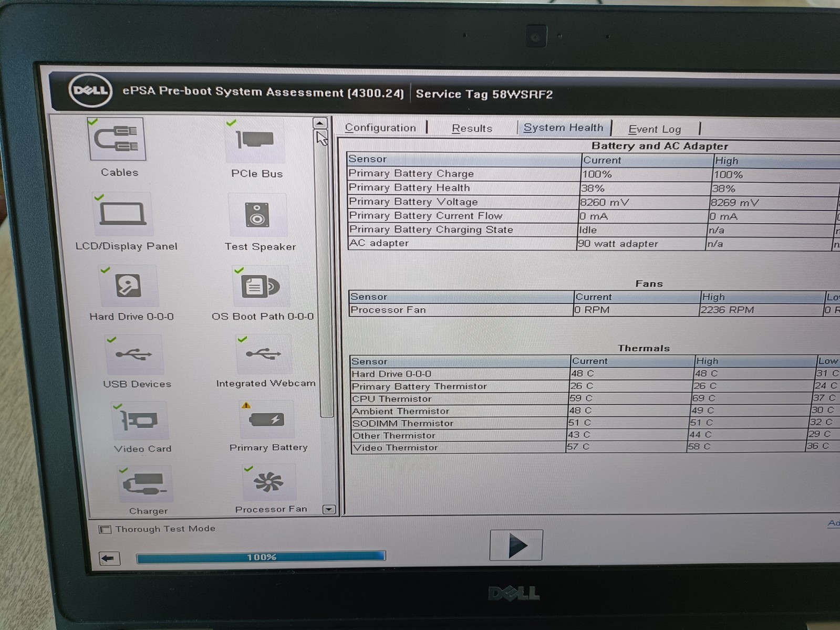Open the OS Boot Path 0-0-0 test

[261, 287]
